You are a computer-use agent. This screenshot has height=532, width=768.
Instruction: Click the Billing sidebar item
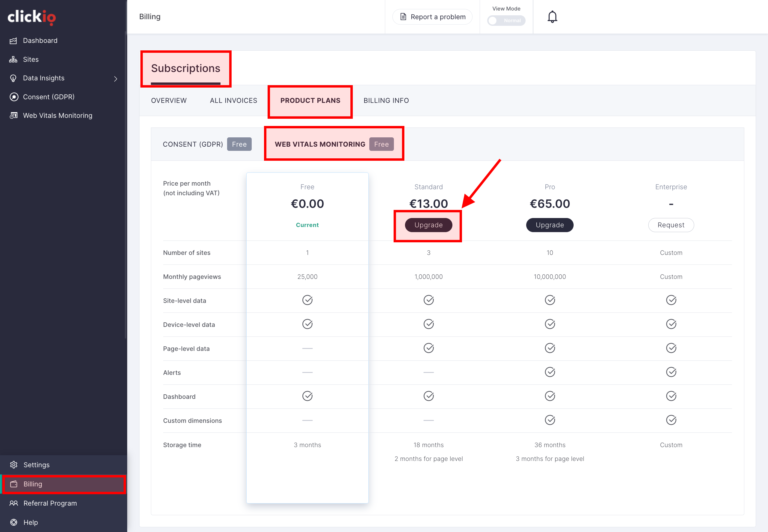(x=63, y=484)
